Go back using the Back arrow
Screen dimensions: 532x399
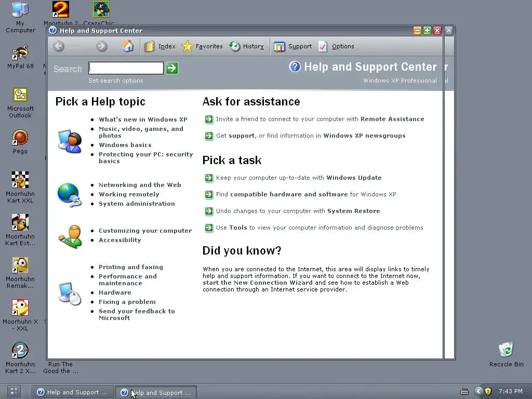[x=59, y=46]
